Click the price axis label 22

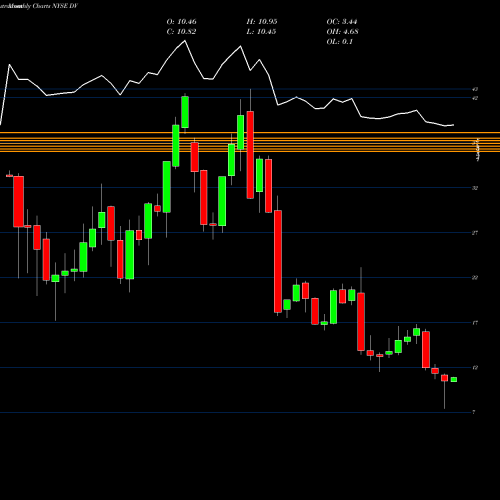coord(475,278)
